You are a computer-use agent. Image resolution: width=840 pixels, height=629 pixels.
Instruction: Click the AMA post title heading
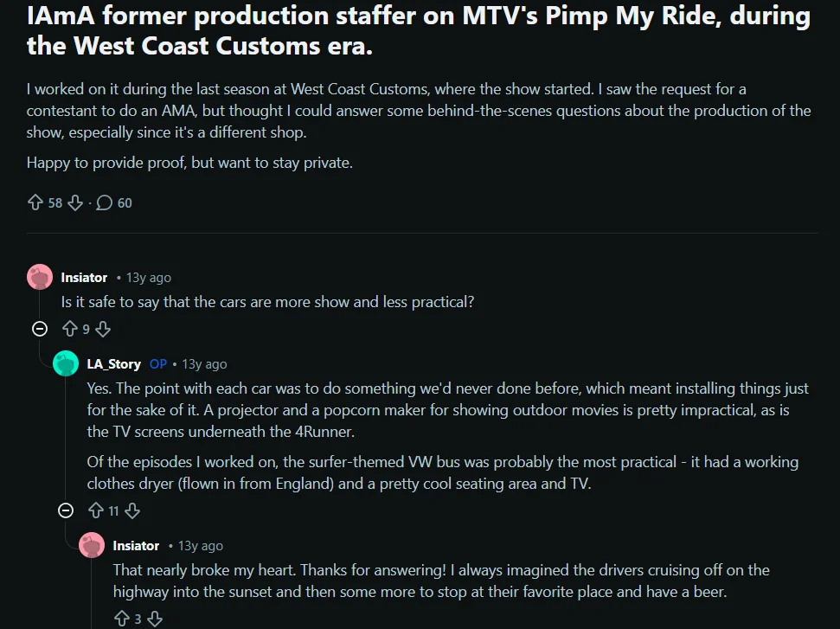418,29
